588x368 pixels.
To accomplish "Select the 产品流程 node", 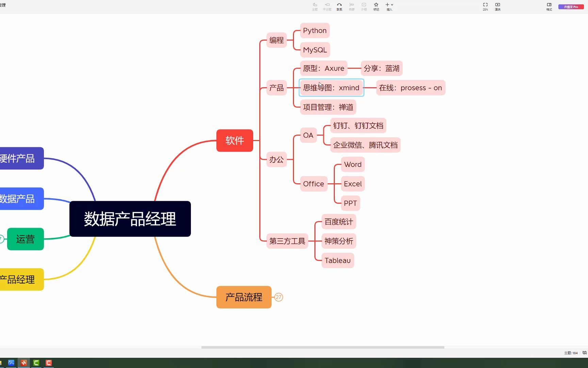I will click(x=244, y=297).
